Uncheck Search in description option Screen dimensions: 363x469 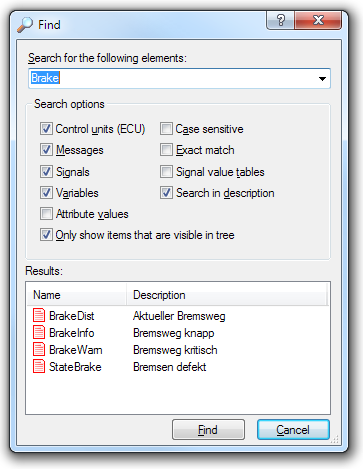pos(166,193)
